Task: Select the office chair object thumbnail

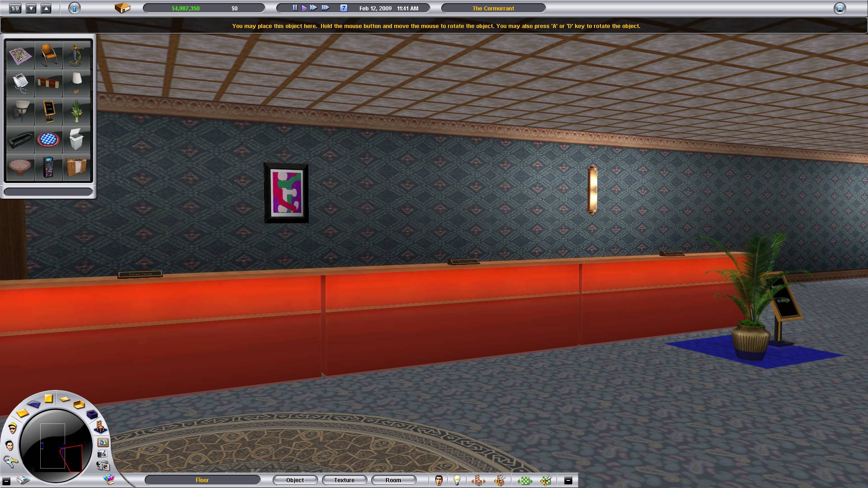Action: coord(48,55)
